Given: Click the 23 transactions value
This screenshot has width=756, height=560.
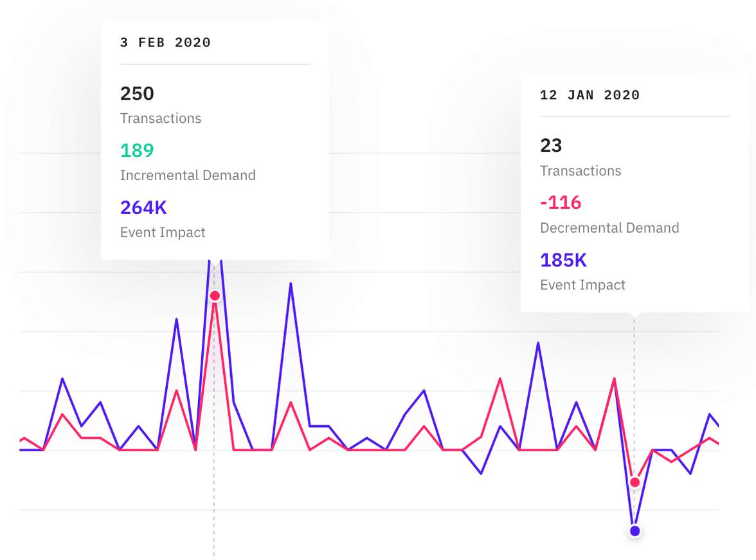Looking at the screenshot, I should tap(551, 146).
